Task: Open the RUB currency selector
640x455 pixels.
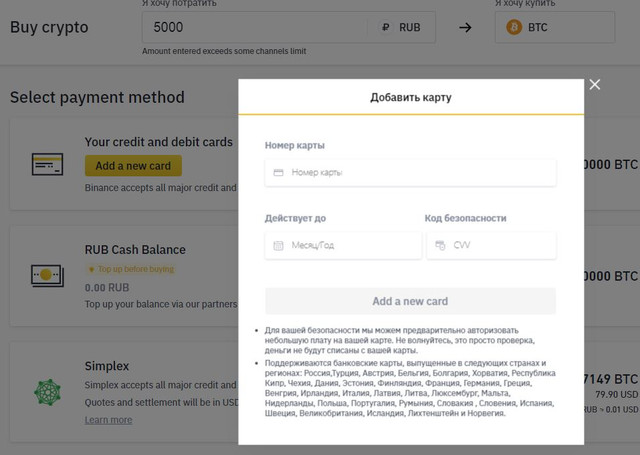Action: tap(401, 27)
